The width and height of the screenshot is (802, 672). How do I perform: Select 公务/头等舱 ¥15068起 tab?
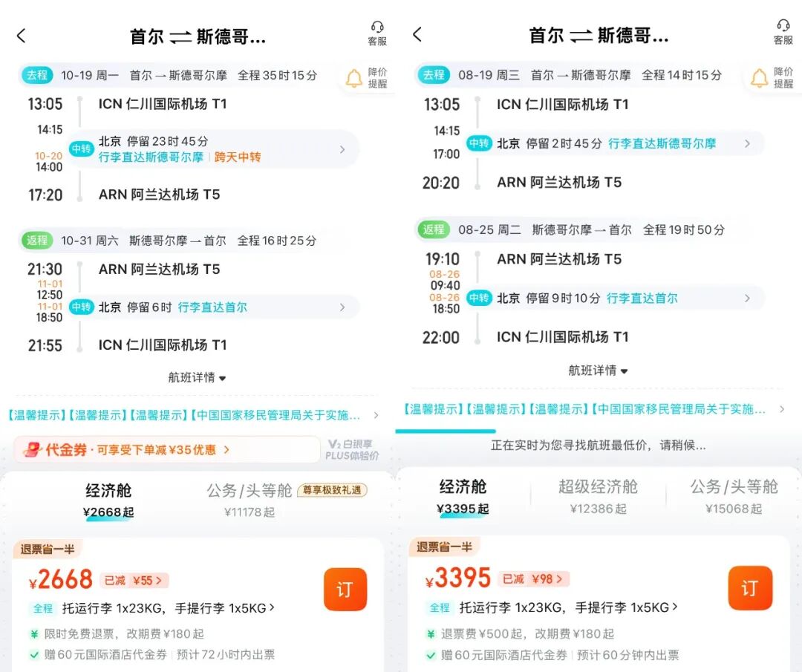[x=734, y=497]
